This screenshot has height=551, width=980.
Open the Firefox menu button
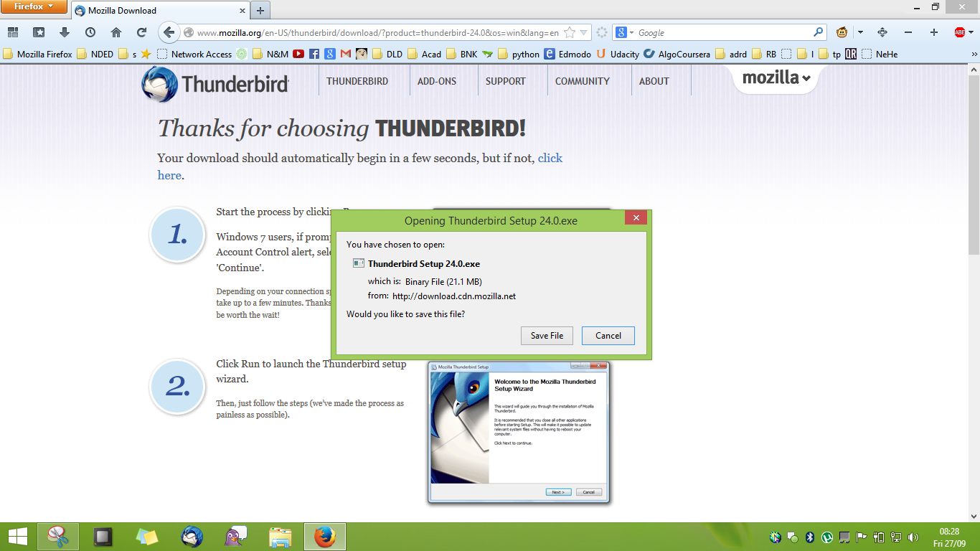(x=34, y=7)
